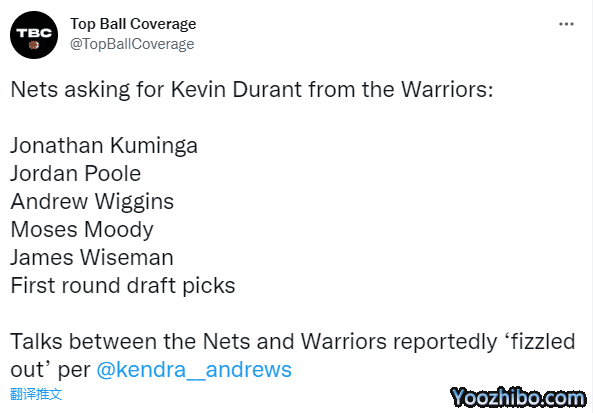Click the basketball emblem inside the avatar
Image resolution: width=593 pixels, height=413 pixels.
pyautogui.click(x=34, y=45)
